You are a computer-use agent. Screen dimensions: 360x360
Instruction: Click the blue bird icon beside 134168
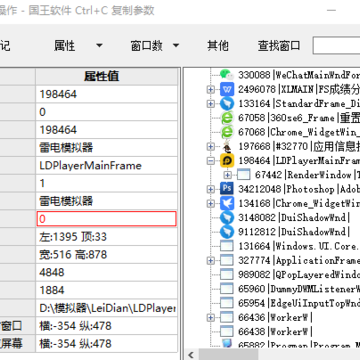pyautogui.click(x=227, y=203)
